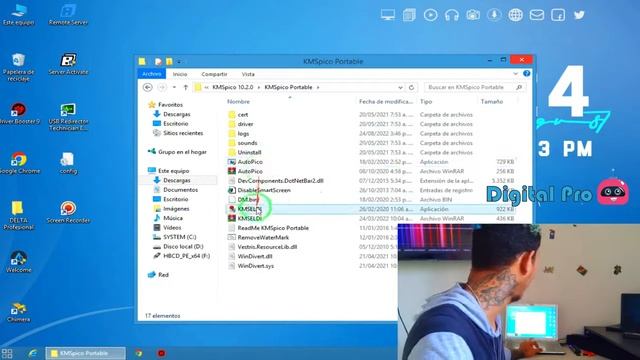Open the Inicio ribbon tab
Screen dimensions: 640x360
pos(180,74)
